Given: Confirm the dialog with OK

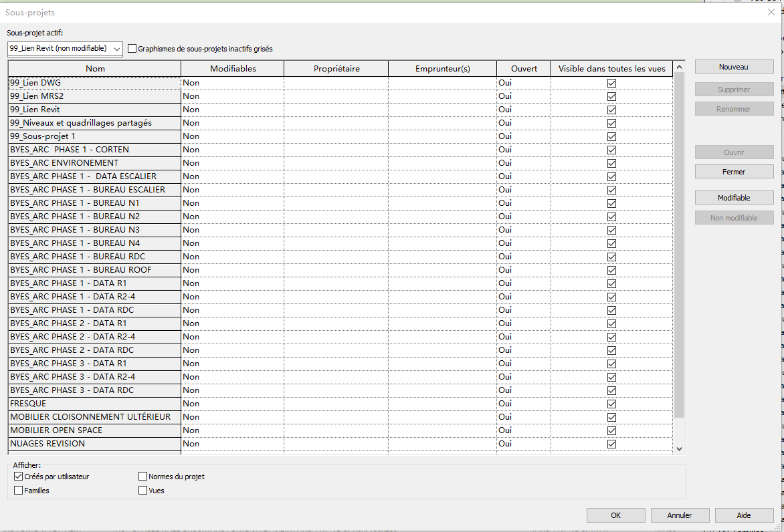Looking at the screenshot, I should (615, 515).
